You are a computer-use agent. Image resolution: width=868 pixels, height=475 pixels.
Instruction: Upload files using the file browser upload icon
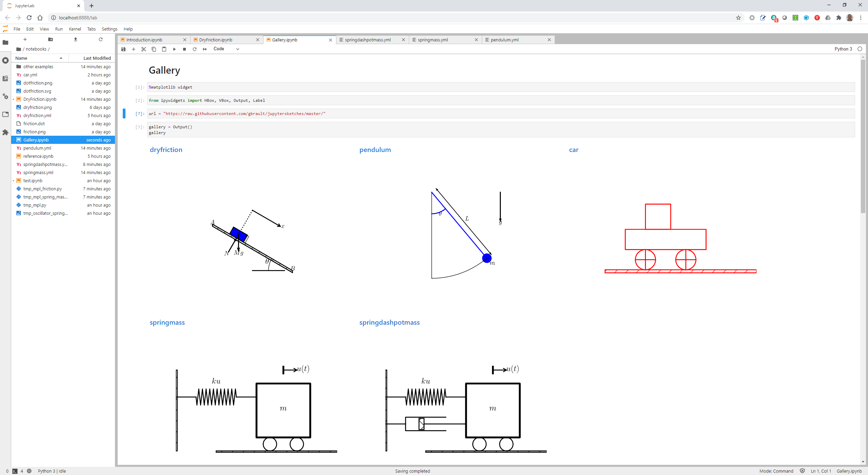click(76, 39)
